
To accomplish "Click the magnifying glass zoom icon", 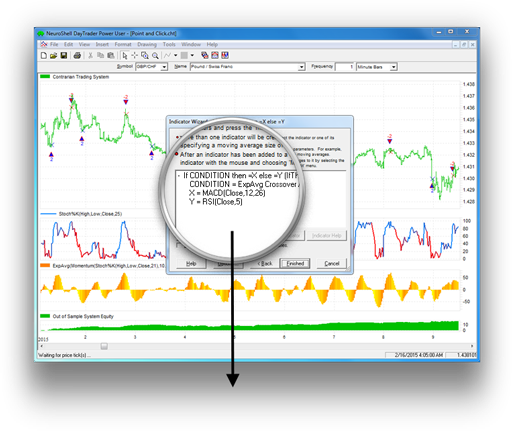I will pyautogui.click(x=155, y=55).
